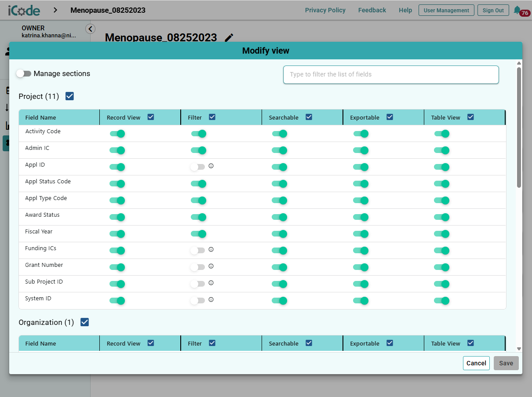
Task: Turn off Record View for Appl Status Code
Action: click(x=117, y=184)
